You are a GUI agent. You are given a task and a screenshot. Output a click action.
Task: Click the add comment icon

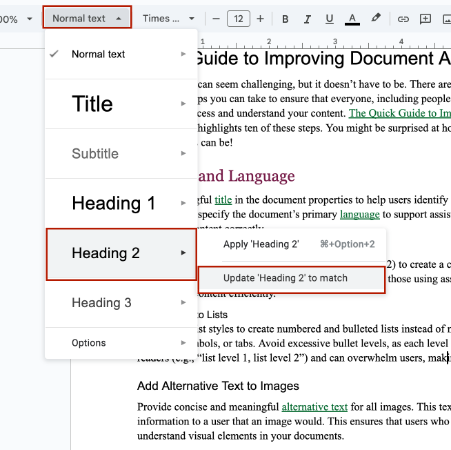(x=425, y=19)
